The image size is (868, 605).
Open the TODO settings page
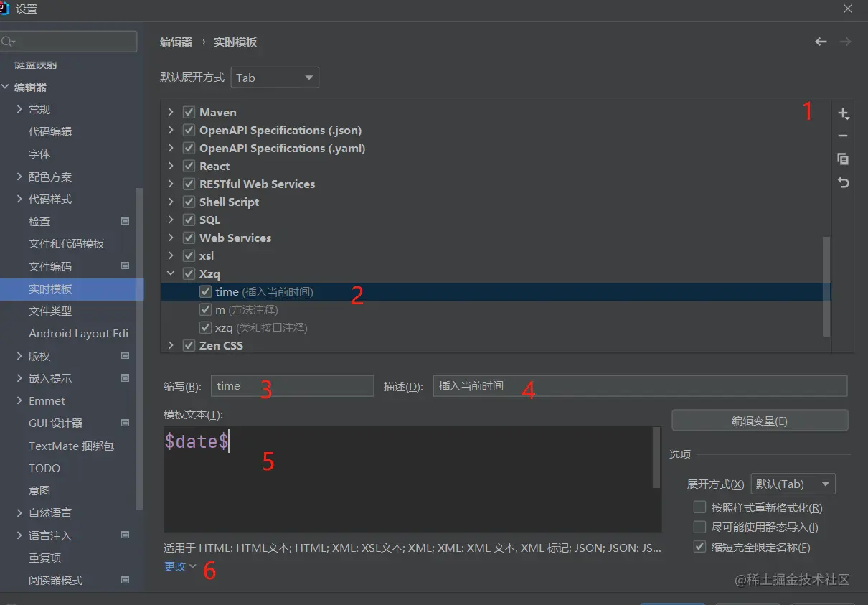(x=44, y=468)
